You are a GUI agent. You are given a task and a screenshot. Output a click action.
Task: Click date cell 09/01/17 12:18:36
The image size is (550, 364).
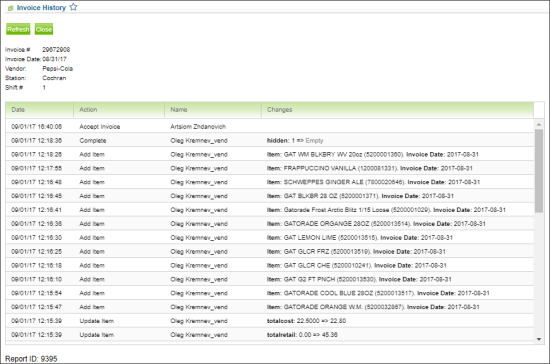click(36, 141)
